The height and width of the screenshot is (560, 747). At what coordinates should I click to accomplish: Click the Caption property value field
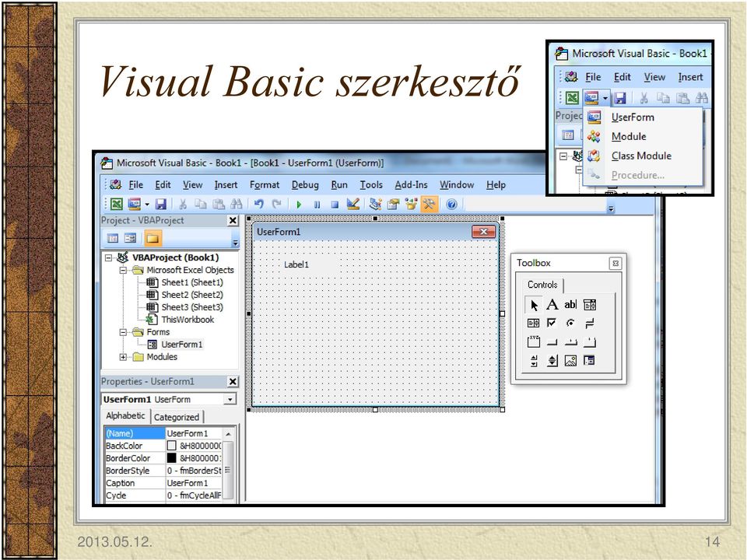(x=194, y=483)
